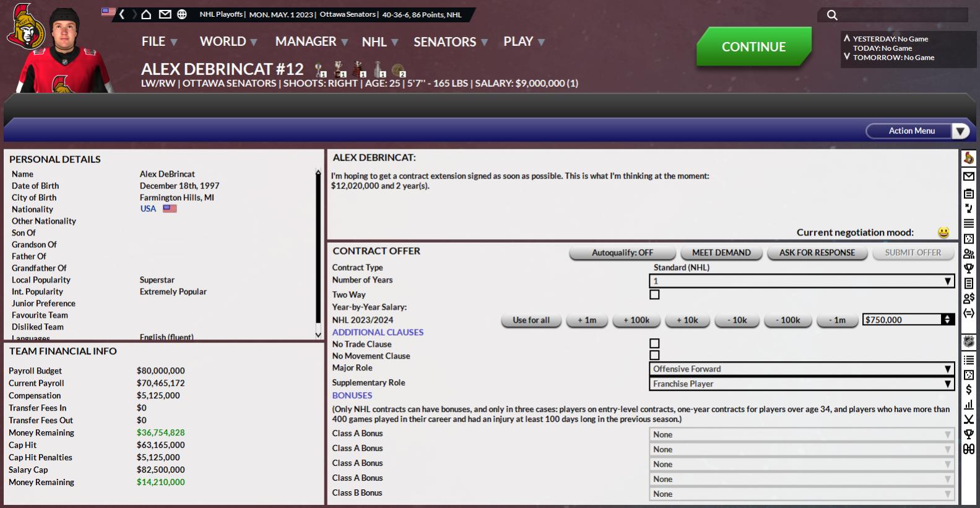The height and width of the screenshot is (508, 980).
Task: Click the smiley negotiation mood icon
Action: point(943,232)
